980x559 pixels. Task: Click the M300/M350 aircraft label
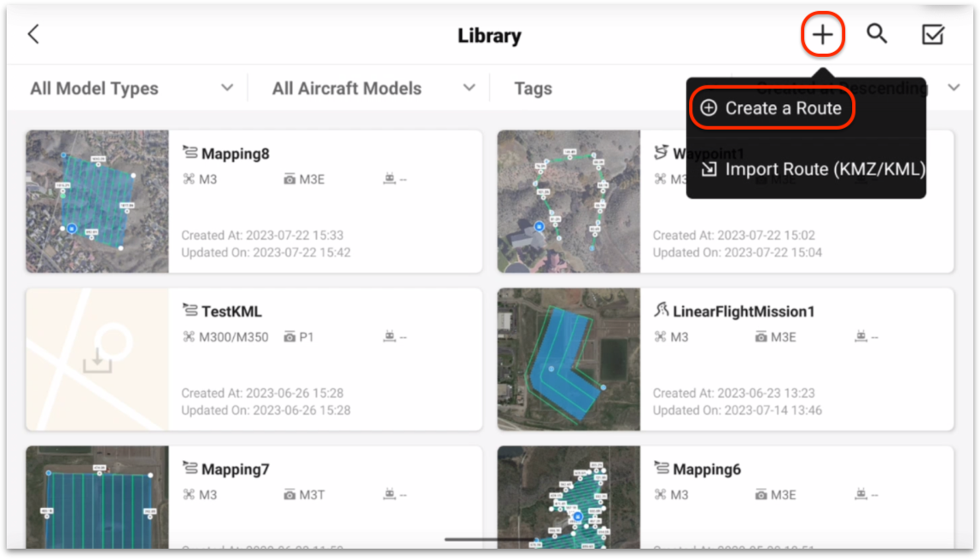pos(233,337)
